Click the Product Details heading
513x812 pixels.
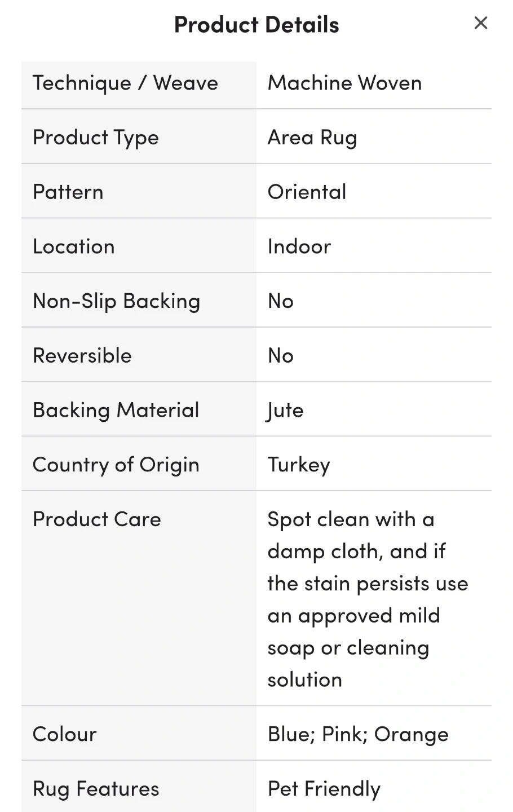coord(256,25)
